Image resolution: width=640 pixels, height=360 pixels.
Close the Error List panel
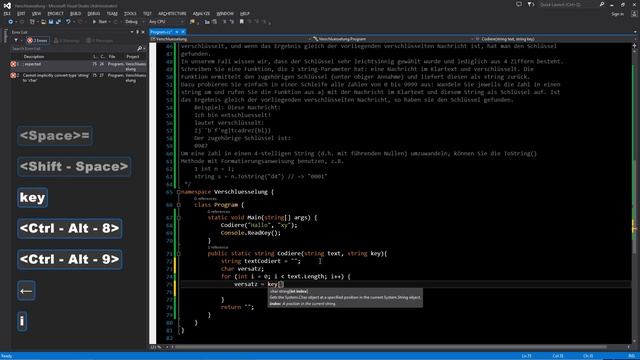143,32
